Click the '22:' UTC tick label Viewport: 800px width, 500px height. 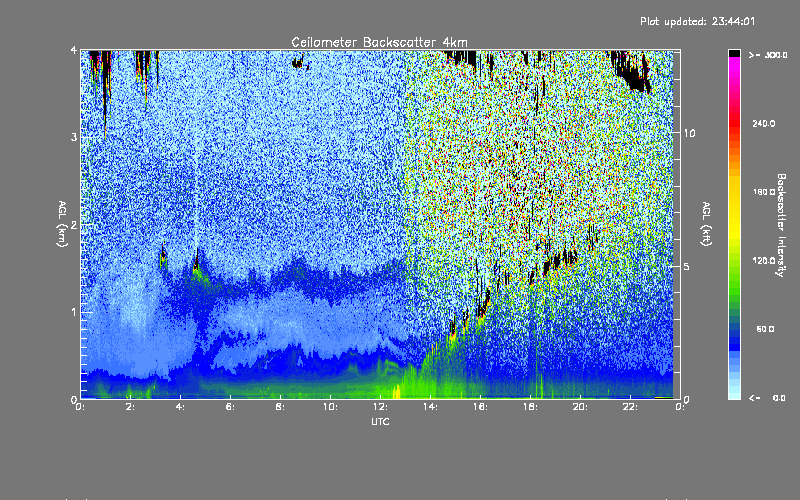point(630,407)
